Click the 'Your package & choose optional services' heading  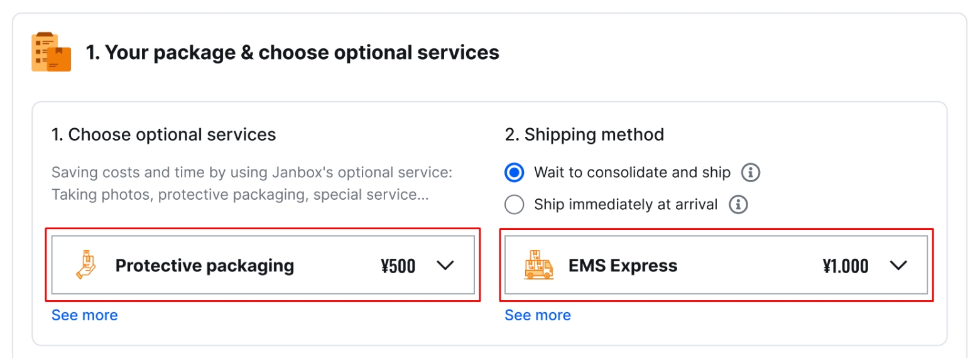point(292,53)
